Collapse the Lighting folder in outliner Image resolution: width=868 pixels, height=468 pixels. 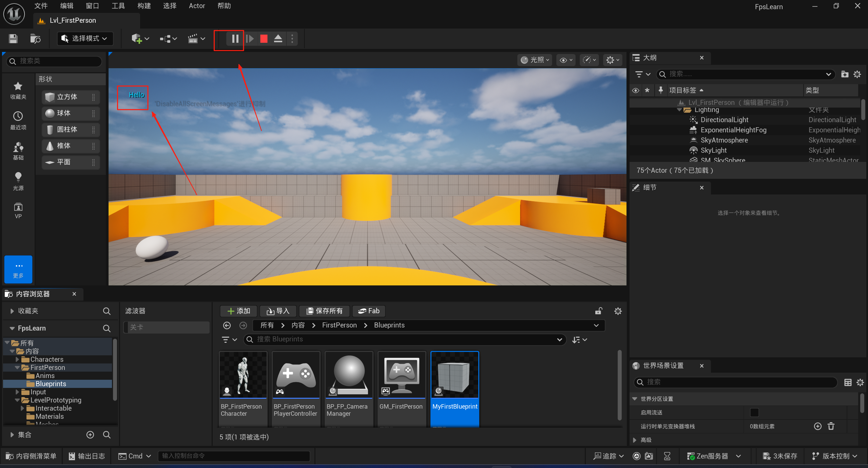679,110
